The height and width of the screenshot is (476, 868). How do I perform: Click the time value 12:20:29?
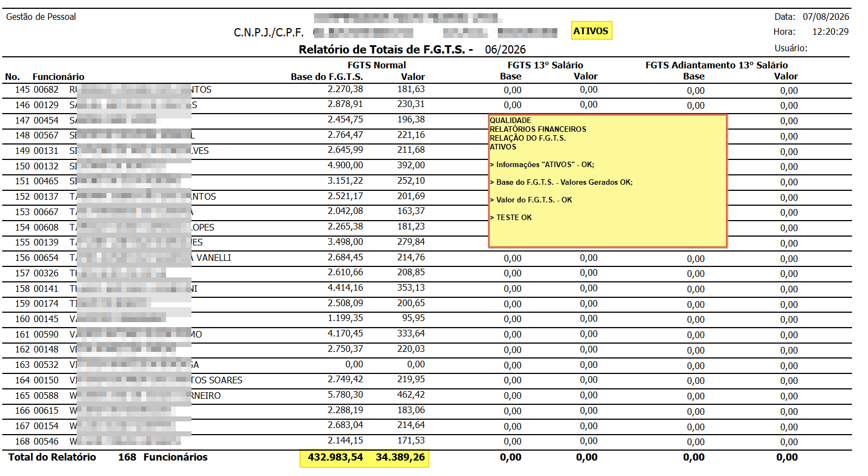(830, 32)
